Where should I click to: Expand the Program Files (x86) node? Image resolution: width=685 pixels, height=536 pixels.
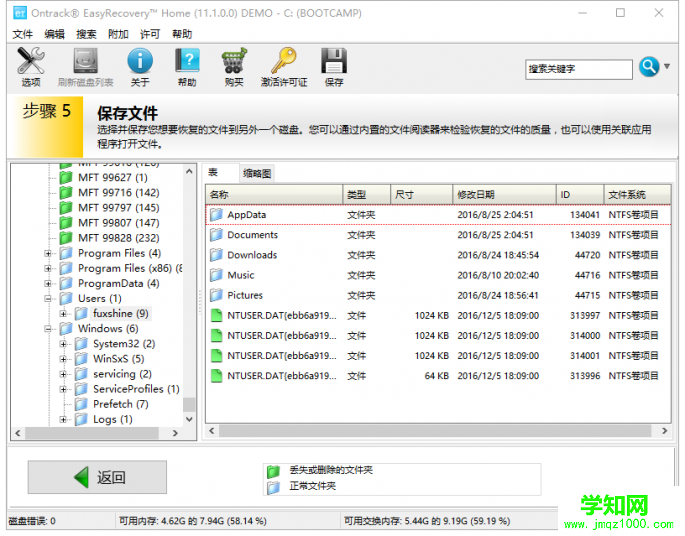click(x=48, y=268)
